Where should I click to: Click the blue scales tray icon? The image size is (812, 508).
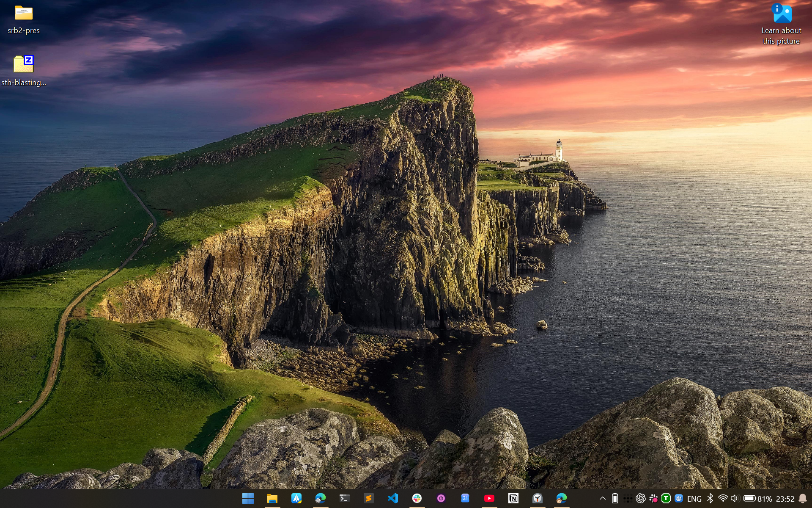coord(678,499)
